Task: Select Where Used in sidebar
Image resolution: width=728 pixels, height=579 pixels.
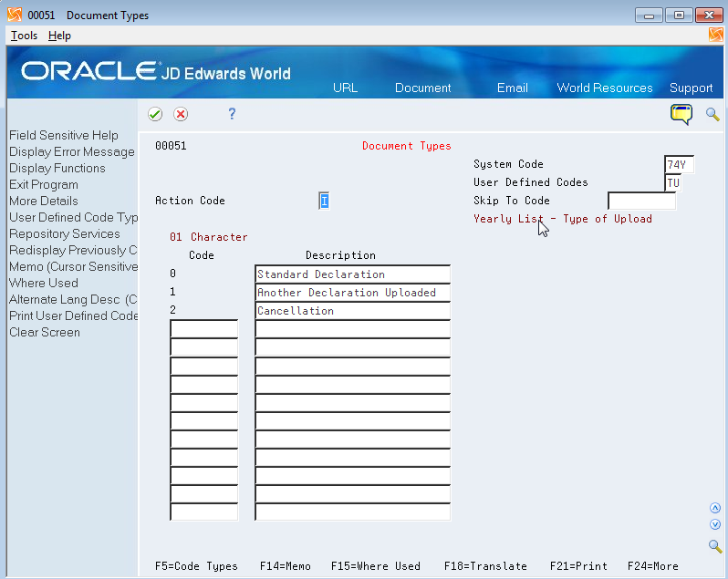Action: pyautogui.click(x=44, y=283)
